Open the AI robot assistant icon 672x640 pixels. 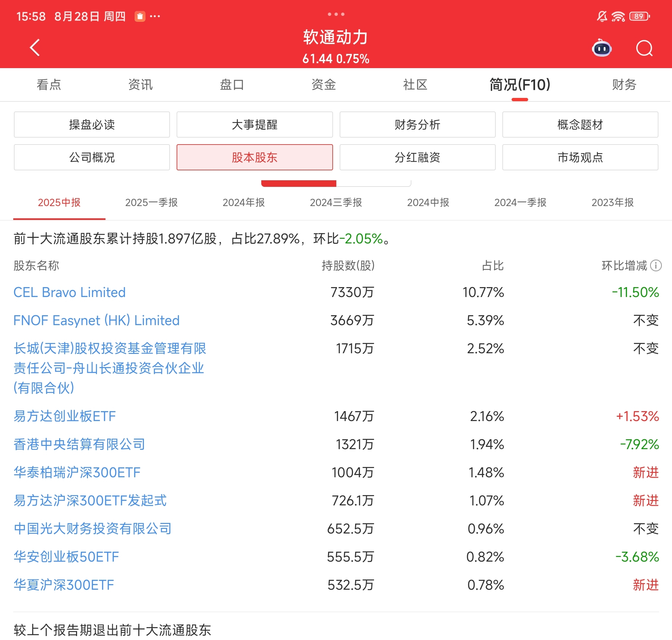(x=602, y=48)
